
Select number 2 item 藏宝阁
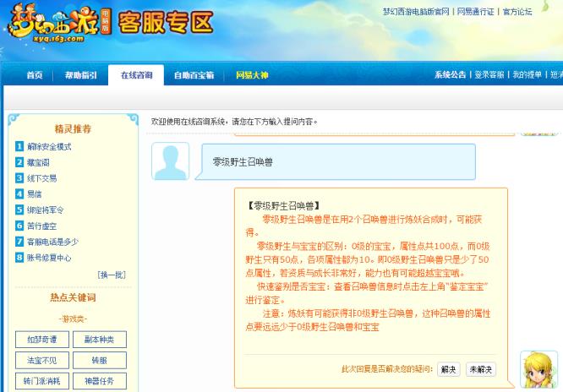pos(38,162)
